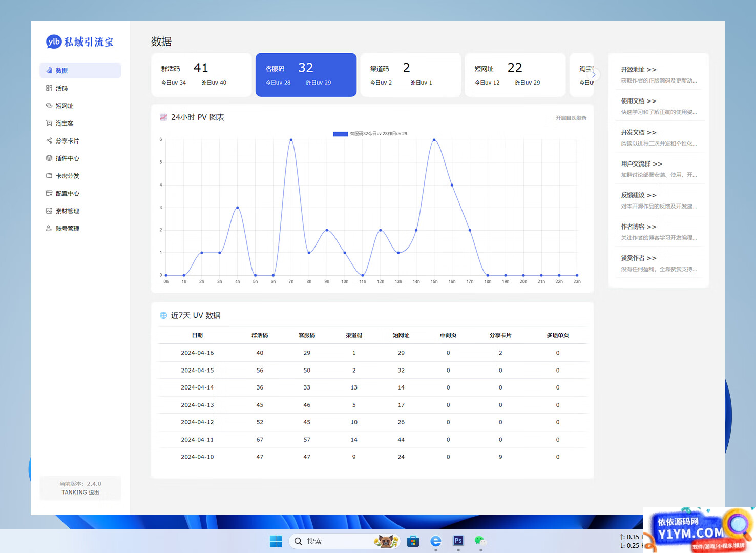
Task: Open WeChat from the taskbar
Action: tap(480, 541)
